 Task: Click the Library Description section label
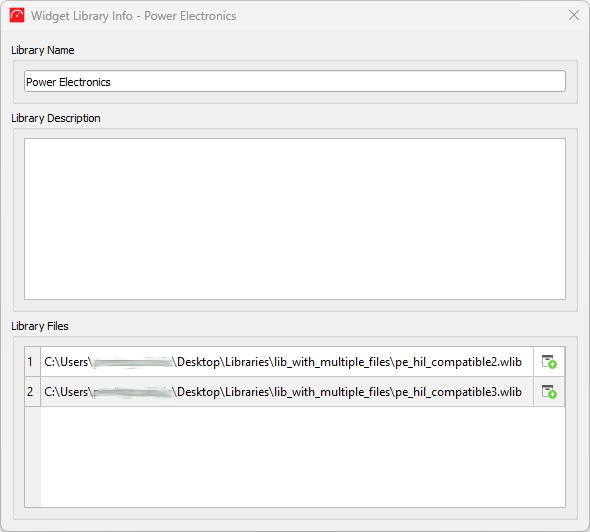point(56,118)
